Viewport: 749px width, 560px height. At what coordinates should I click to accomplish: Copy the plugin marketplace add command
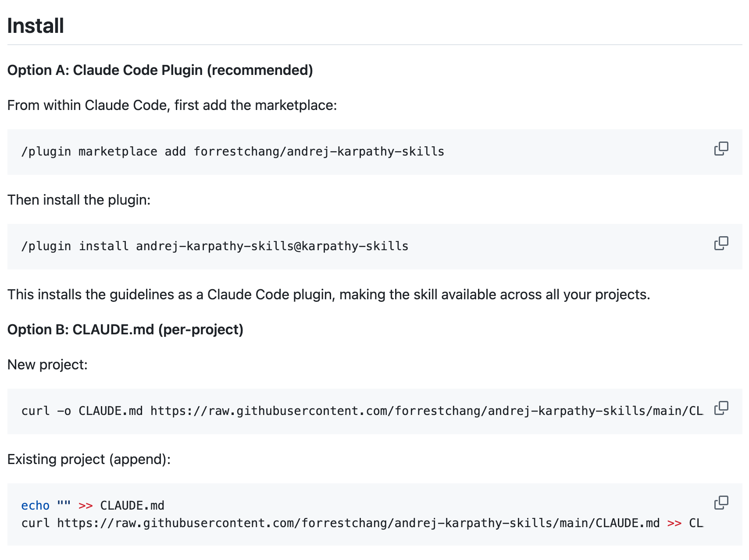pyautogui.click(x=721, y=149)
